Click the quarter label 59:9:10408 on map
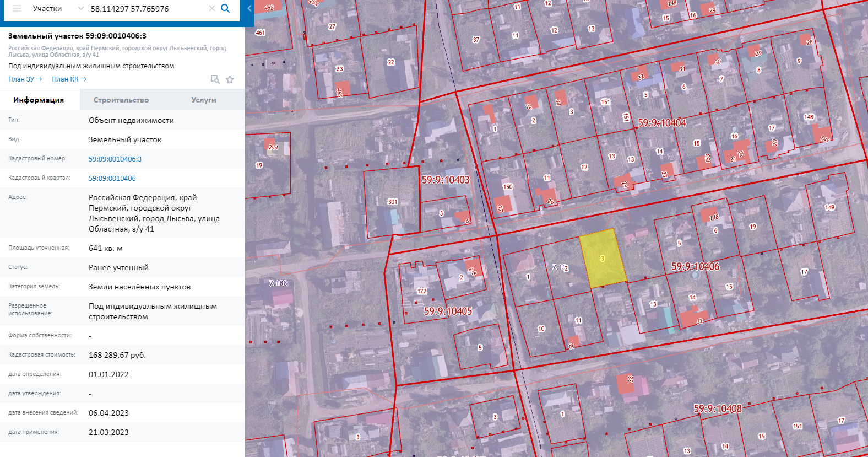Image resolution: width=868 pixels, height=457 pixels. (717, 409)
